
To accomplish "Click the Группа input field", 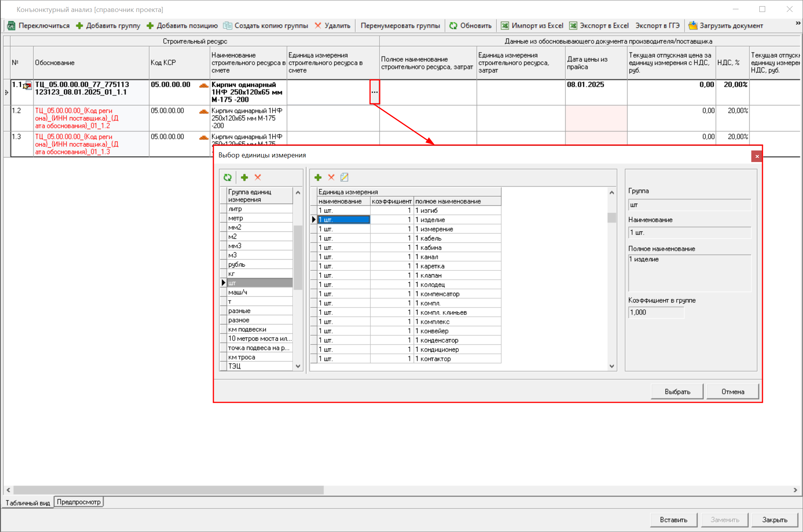I will [690, 205].
